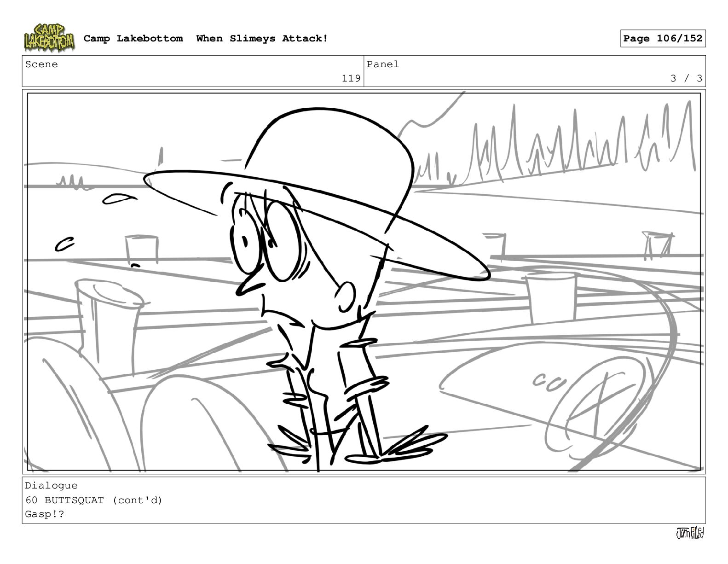This screenshot has width=728, height=564.
Task: Select scene number '119'
Action: pyautogui.click(x=351, y=79)
